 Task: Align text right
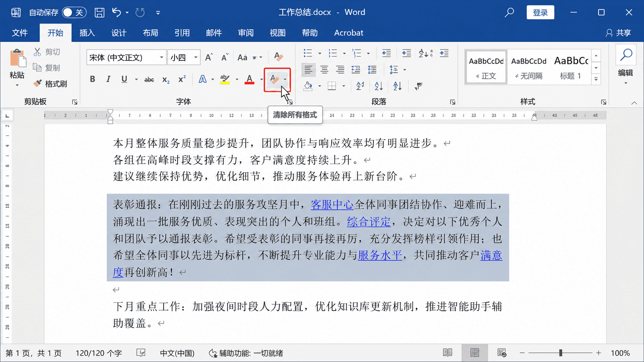click(340, 70)
